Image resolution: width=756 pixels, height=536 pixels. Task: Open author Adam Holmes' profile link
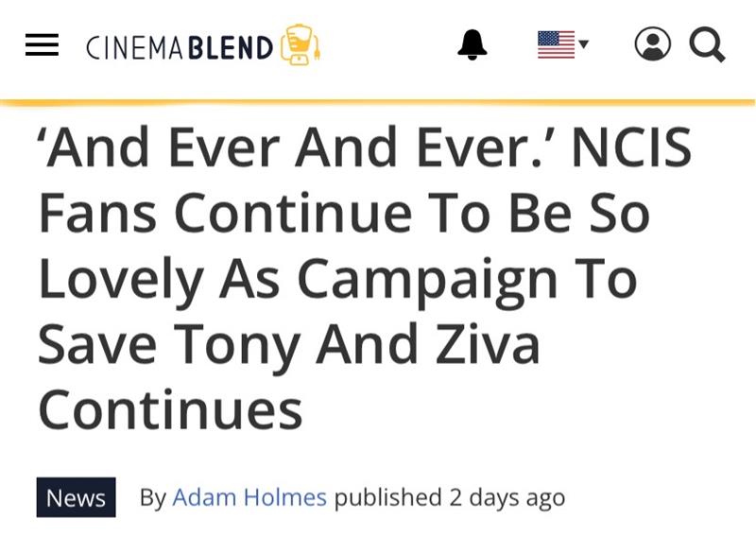point(249,497)
